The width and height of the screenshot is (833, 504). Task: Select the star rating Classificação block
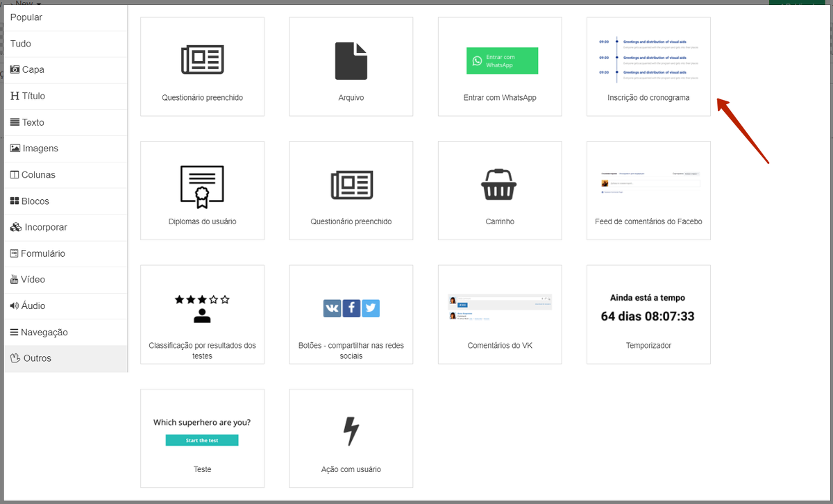point(202,314)
